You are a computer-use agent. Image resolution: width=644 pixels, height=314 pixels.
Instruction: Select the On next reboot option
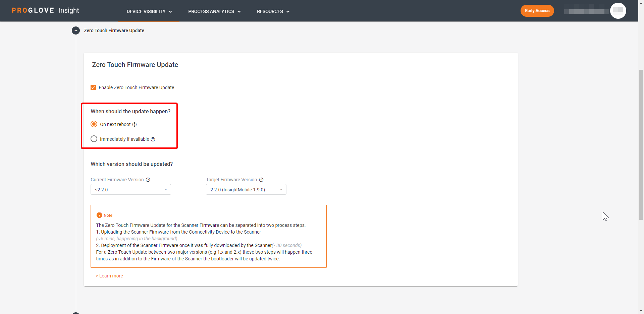coord(94,124)
